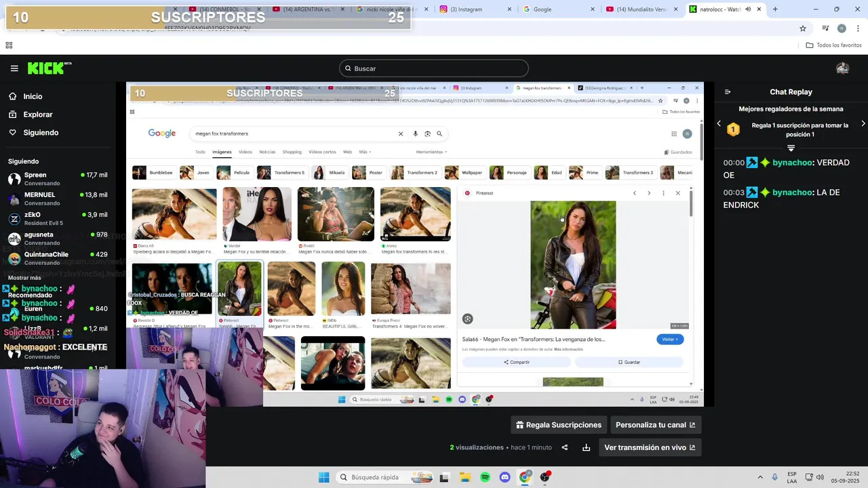Close the Instagram tab
Viewport: 868px width, 488px height.
pyautogui.click(x=509, y=9)
